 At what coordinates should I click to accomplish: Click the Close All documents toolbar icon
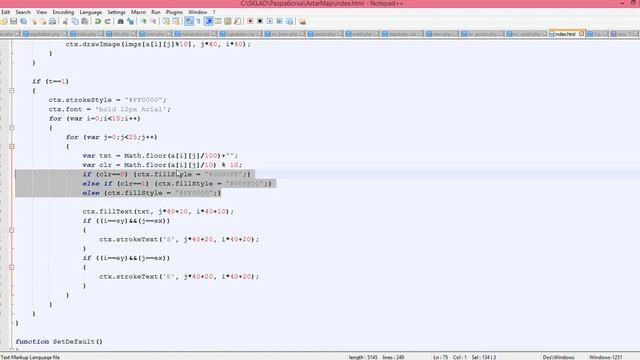pyautogui.click(x=43, y=21)
